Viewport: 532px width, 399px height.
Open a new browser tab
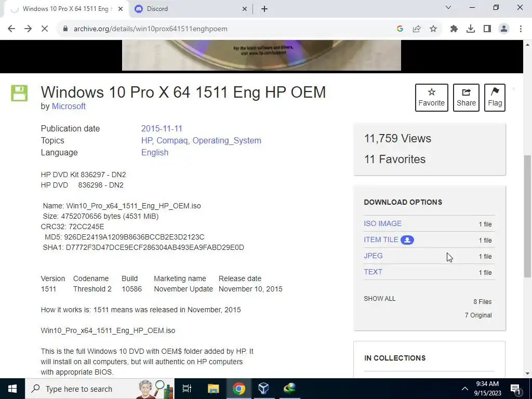click(264, 9)
